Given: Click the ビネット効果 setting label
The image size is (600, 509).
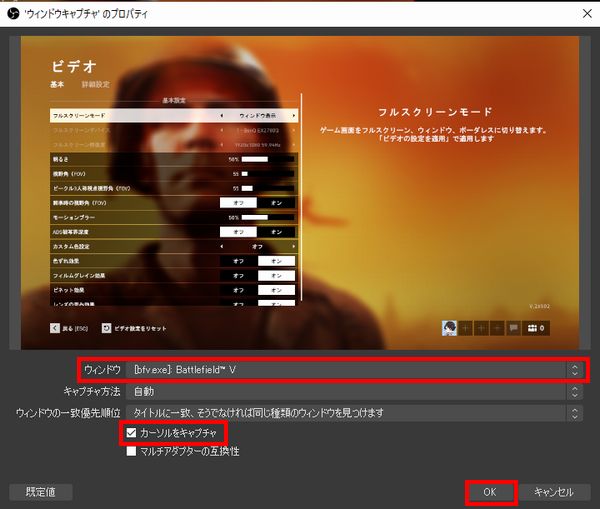Looking at the screenshot, I should (x=68, y=290).
